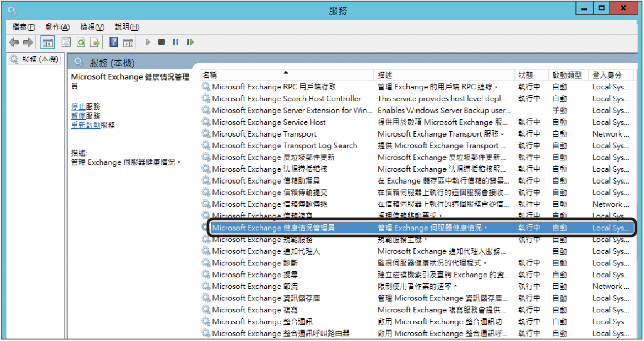644x341 pixels.
Task: Click the gear icon for RPC 用戶端存取 service
Action: (206, 87)
